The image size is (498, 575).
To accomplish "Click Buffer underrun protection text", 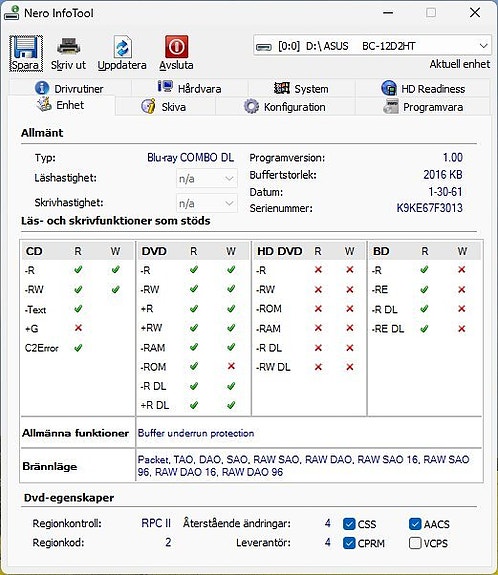I will pyautogui.click(x=196, y=433).
